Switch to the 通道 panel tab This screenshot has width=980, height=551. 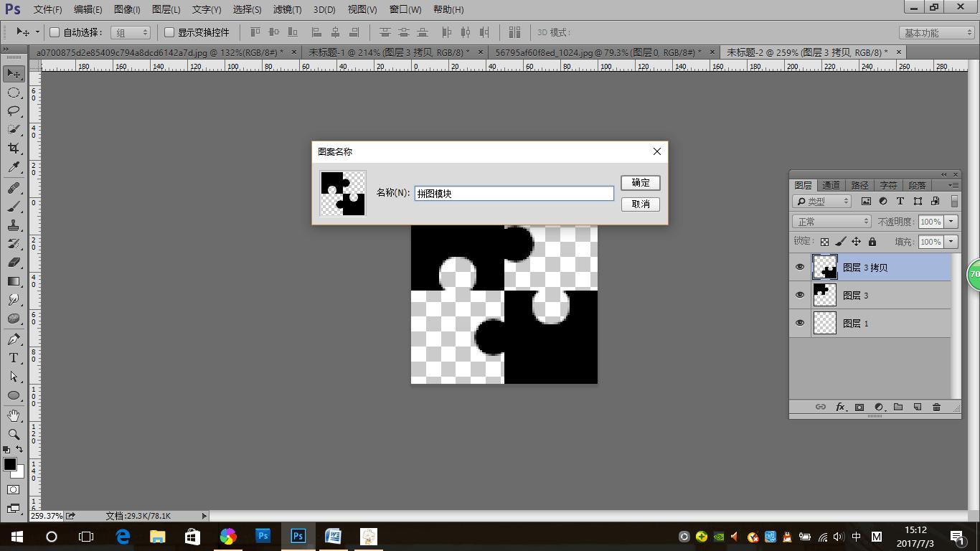831,185
